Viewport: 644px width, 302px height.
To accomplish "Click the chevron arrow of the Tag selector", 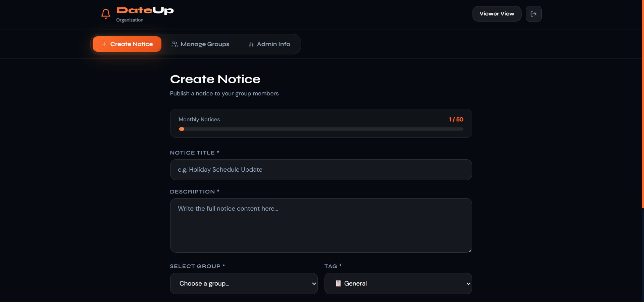I will tap(468, 284).
